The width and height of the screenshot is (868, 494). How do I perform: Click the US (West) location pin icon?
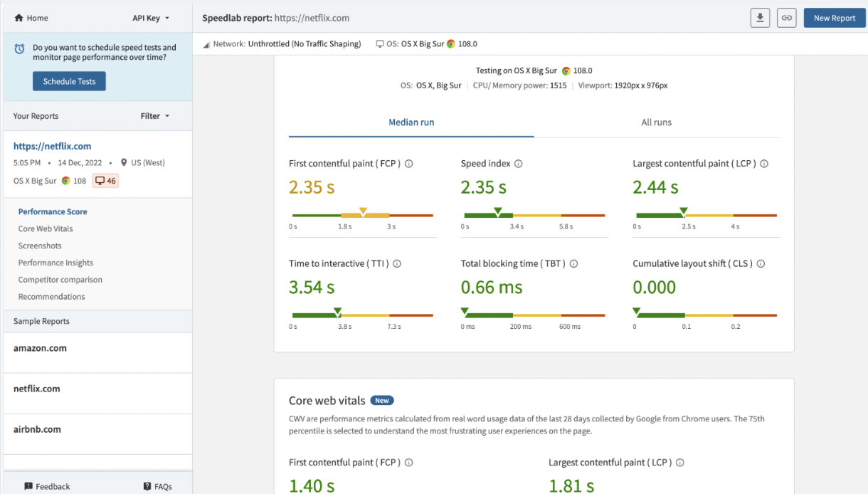[x=124, y=163]
